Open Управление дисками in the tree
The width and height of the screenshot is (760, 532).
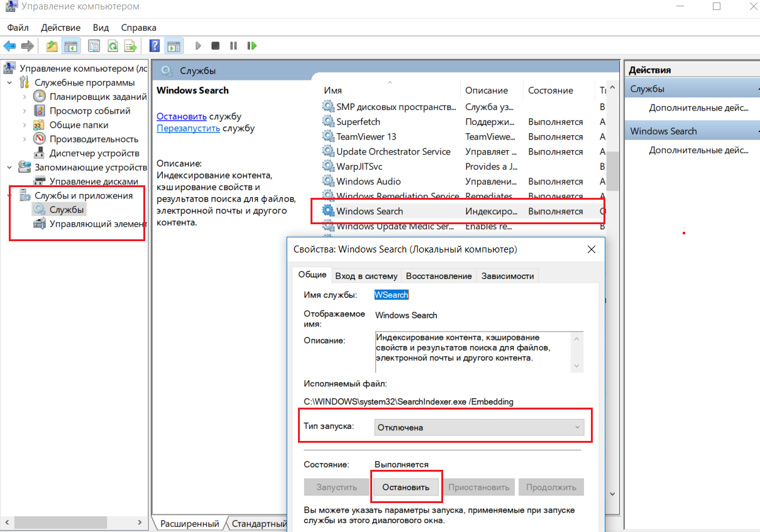point(94,182)
